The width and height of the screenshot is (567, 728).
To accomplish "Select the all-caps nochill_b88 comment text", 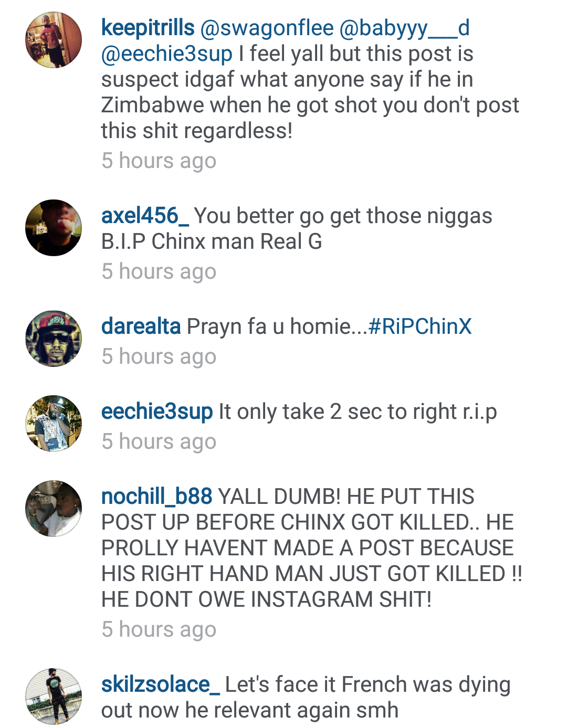I will click(x=312, y=548).
